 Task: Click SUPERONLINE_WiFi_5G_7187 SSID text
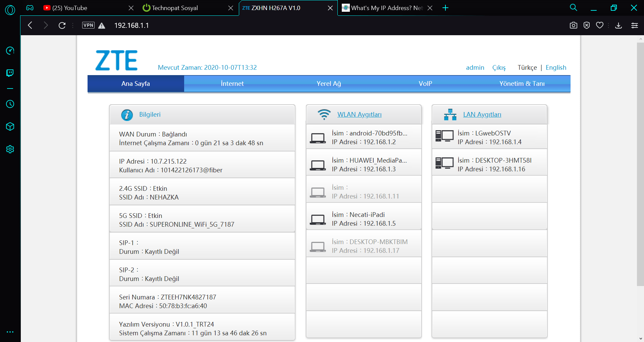(x=192, y=225)
